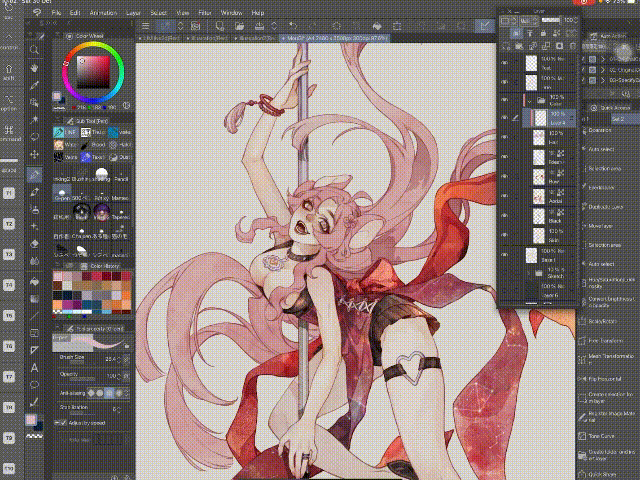Click the Stabilization value stepper
The height and width of the screenshot is (480, 640).
tap(120, 409)
